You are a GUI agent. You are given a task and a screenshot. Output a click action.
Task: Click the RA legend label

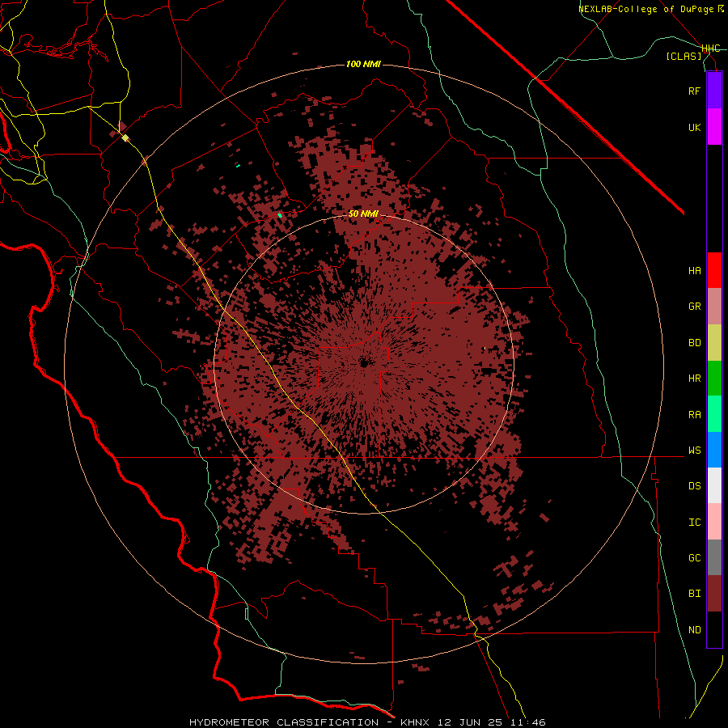[x=695, y=414]
